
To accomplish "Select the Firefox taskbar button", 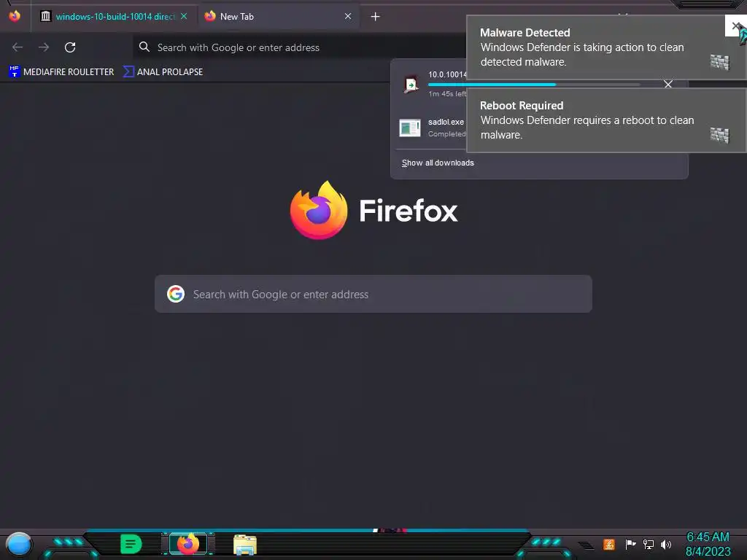I will [x=188, y=544].
